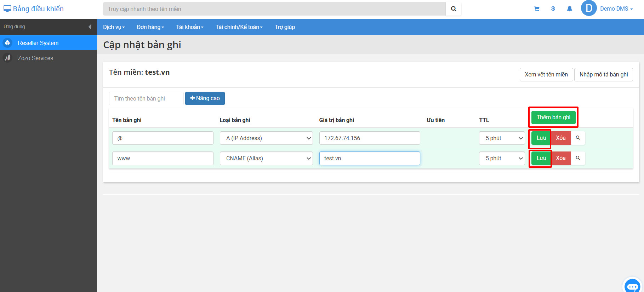Viewport: 644px width, 292px height.
Task: Focus the quick domain search field
Action: tap(274, 9)
